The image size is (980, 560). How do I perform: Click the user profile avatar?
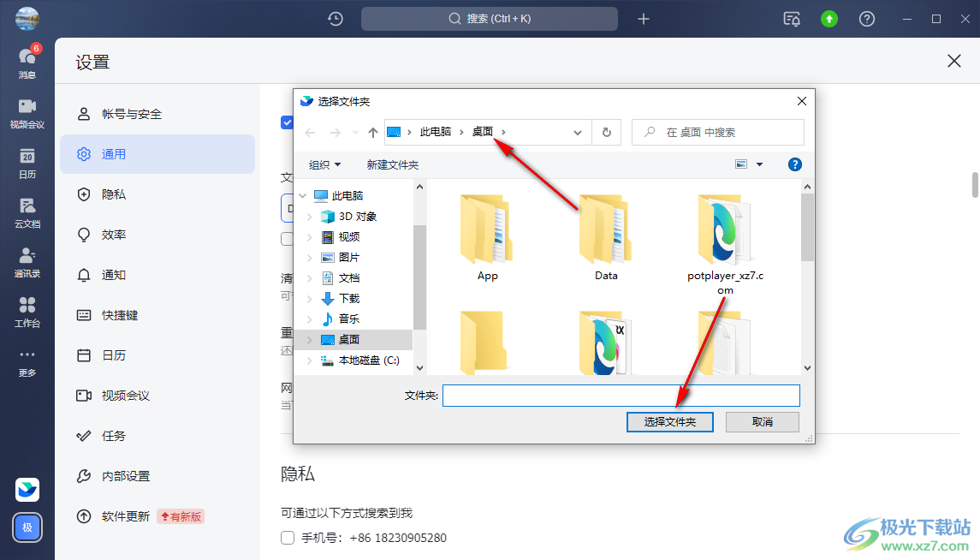pyautogui.click(x=27, y=18)
